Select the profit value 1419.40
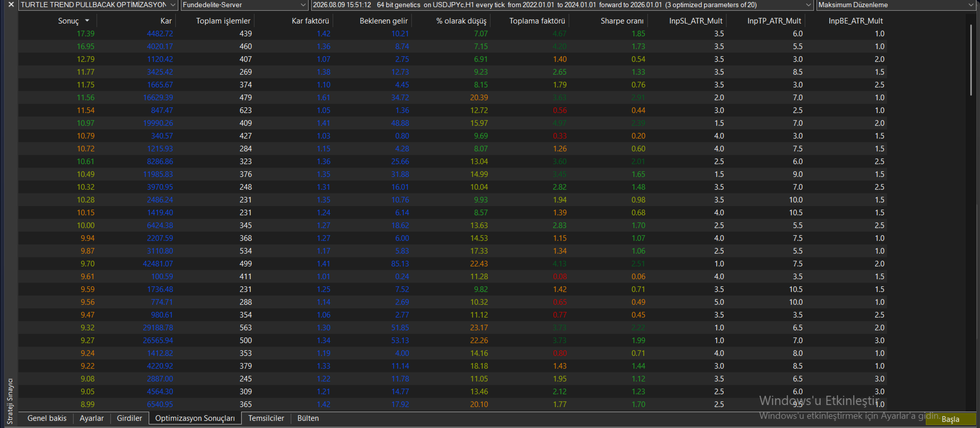This screenshot has width=980, height=428. (160, 213)
